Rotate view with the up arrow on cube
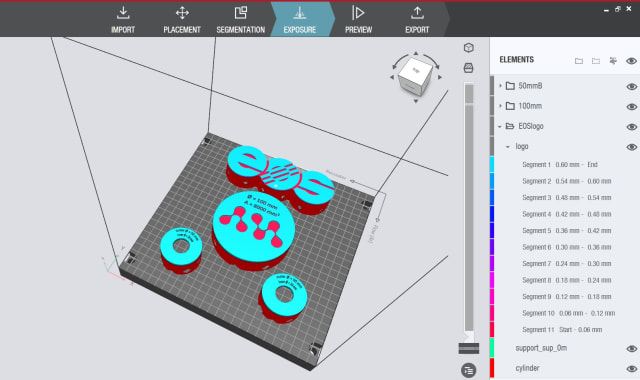The width and height of the screenshot is (640, 380). click(416, 53)
